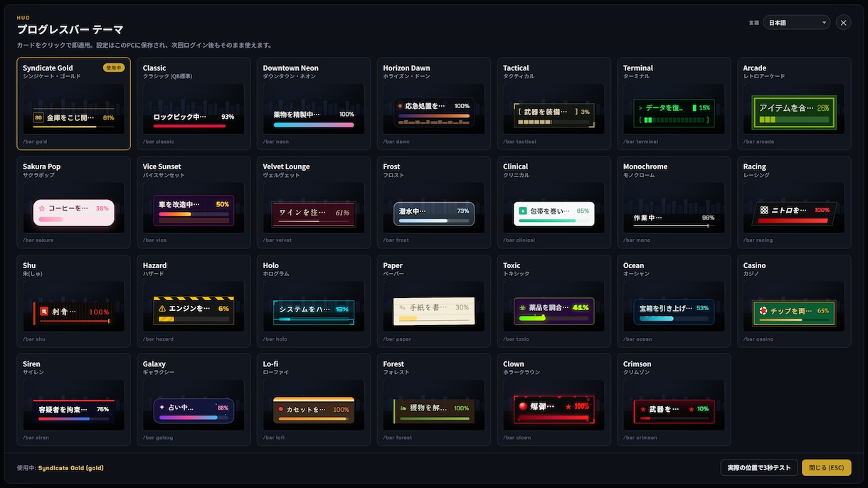
Task: Apply the Racing theme card
Action: coord(795,202)
